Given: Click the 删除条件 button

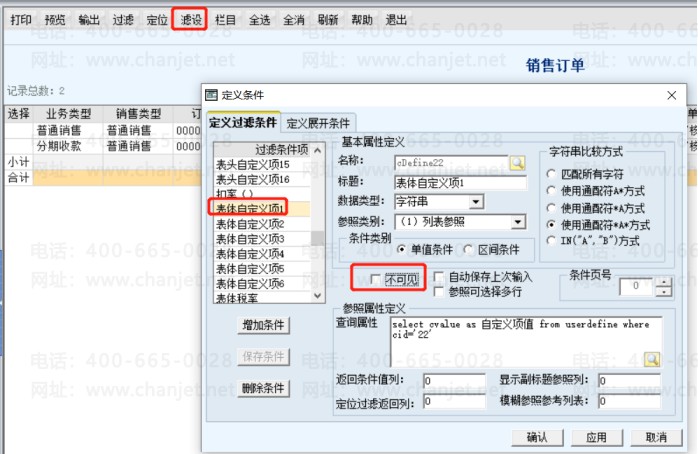Looking at the screenshot, I should click(x=263, y=388).
